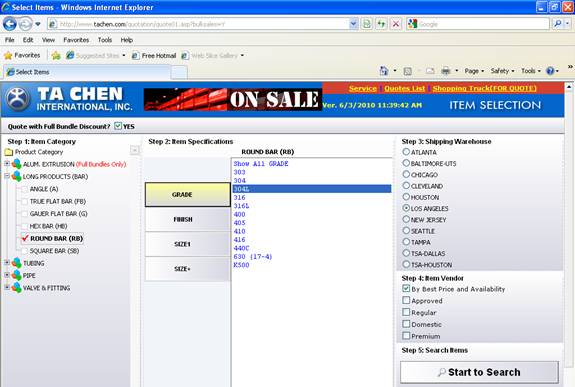Check the Domestic vendor checkbox
This screenshot has height=387, width=575.
pos(406,324)
